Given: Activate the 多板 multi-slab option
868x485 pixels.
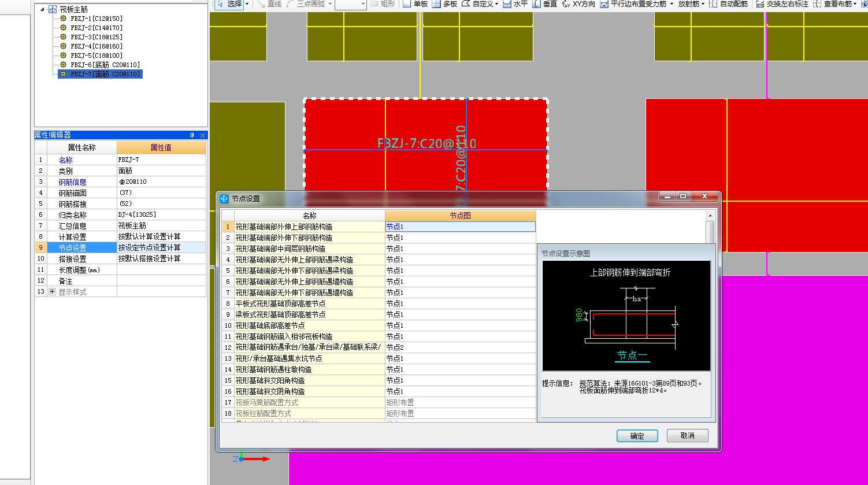Looking at the screenshot, I should pos(445,4).
